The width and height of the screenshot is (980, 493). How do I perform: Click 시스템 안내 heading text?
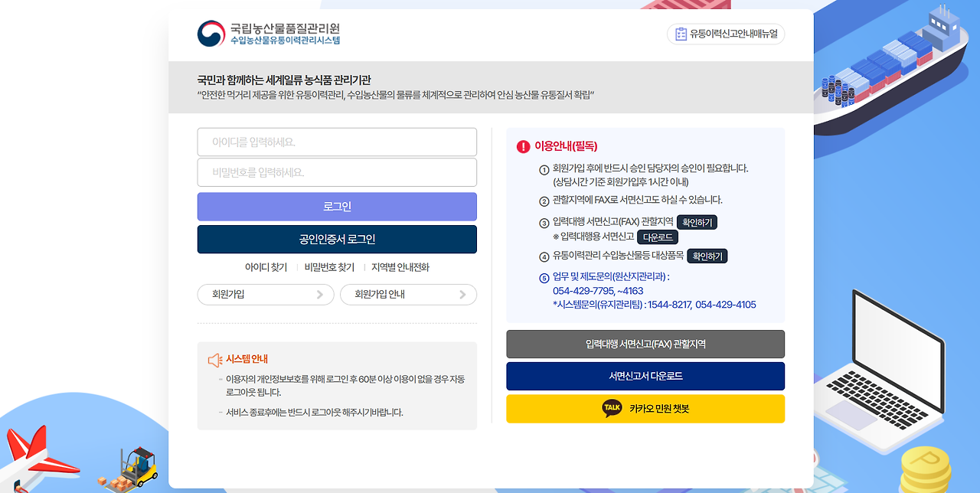[x=247, y=359]
